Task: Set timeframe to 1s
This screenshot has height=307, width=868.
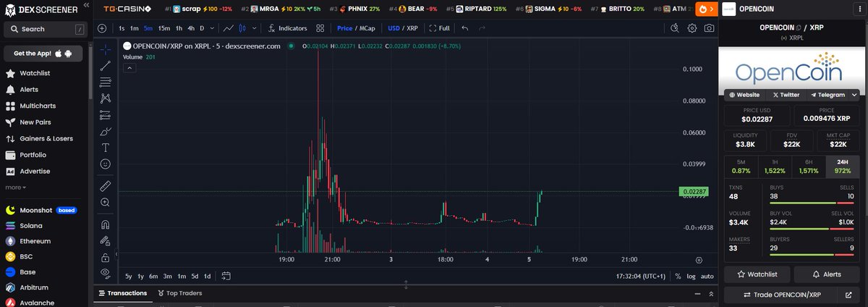Action: 122,28
